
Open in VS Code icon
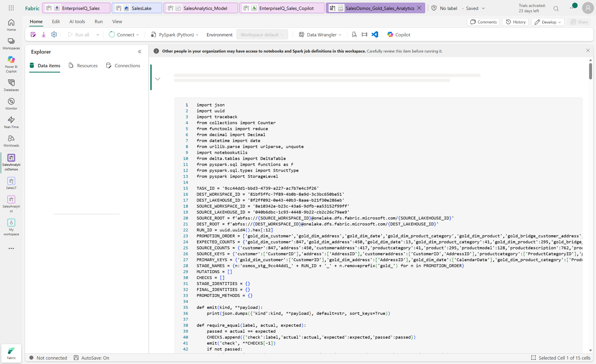coord(375,35)
